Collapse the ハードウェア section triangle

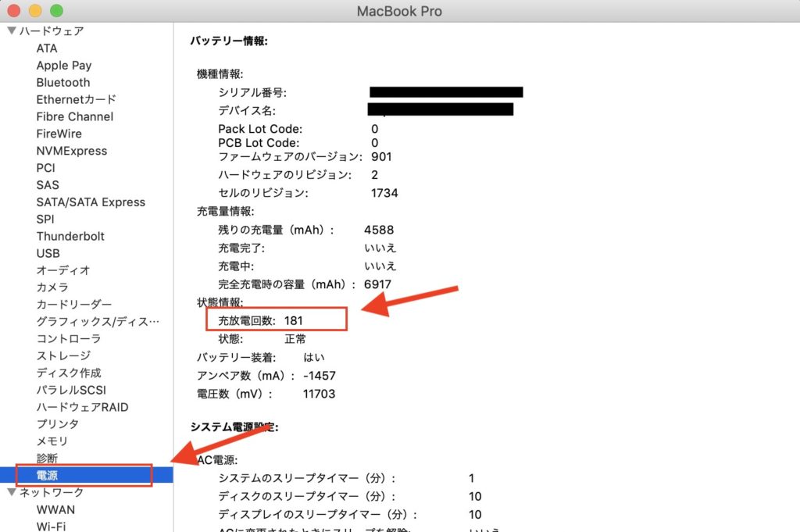click(11, 31)
